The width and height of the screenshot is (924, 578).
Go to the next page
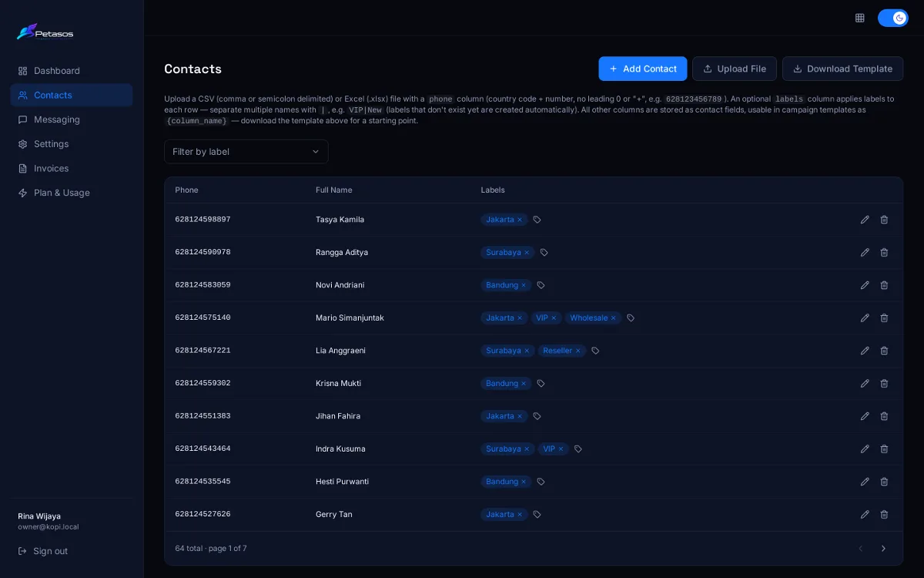pos(883,549)
